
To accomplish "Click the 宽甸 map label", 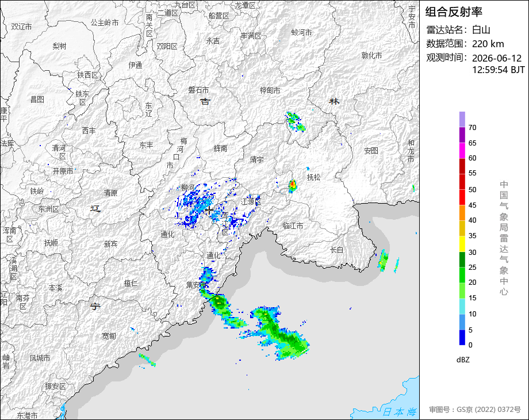I will (x=109, y=336).
